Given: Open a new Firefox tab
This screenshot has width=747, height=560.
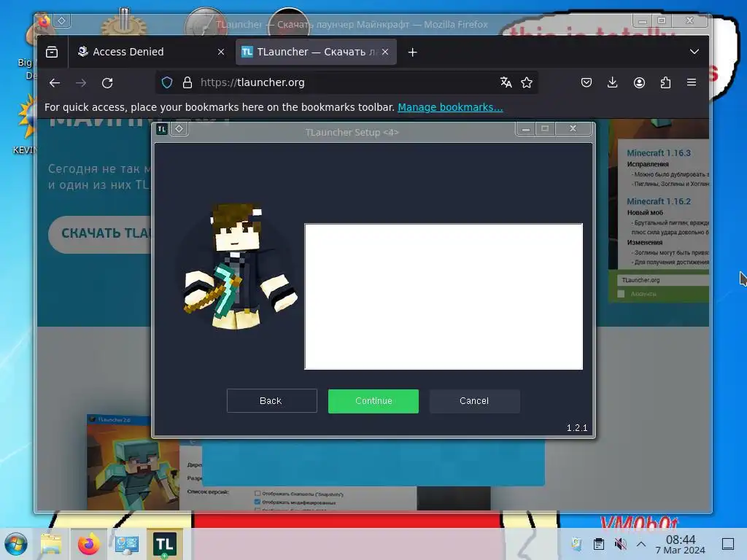Looking at the screenshot, I should tap(413, 52).
